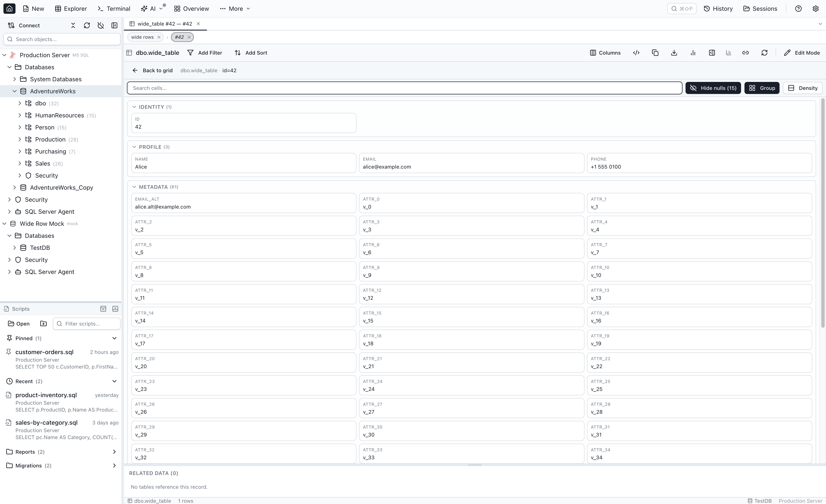Image resolution: width=826 pixels, height=504 pixels.
Task: Expand the Reports folder
Action: point(114,452)
